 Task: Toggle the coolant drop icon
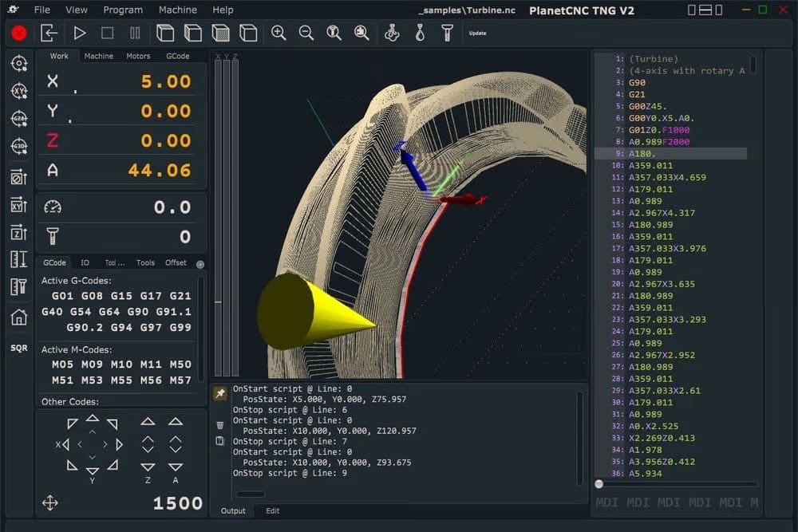coord(420,33)
